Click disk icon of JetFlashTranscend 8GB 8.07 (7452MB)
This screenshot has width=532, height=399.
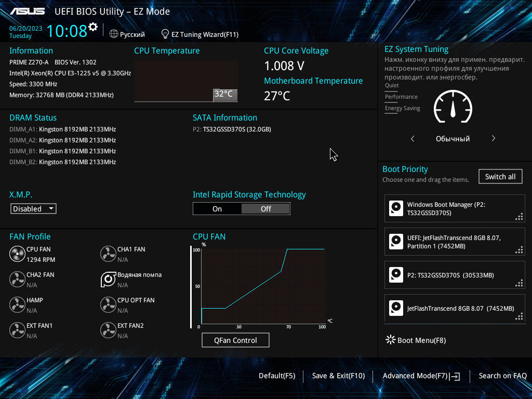tap(396, 308)
